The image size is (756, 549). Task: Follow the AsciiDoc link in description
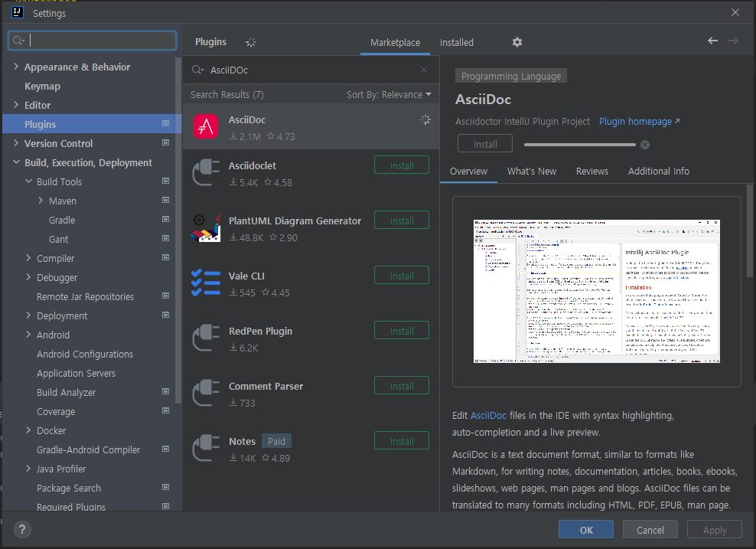[x=488, y=415]
